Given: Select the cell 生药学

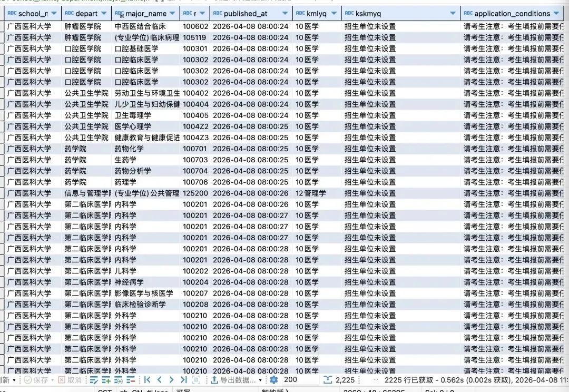Looking at the screenshot, I should point(146,160).
